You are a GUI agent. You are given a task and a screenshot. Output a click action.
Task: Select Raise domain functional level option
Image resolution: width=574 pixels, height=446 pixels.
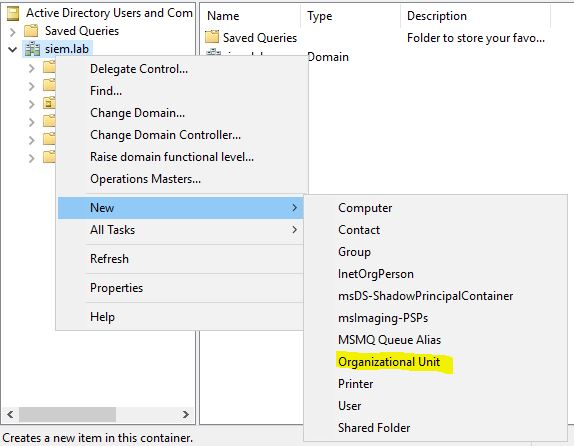click(172, 157)
